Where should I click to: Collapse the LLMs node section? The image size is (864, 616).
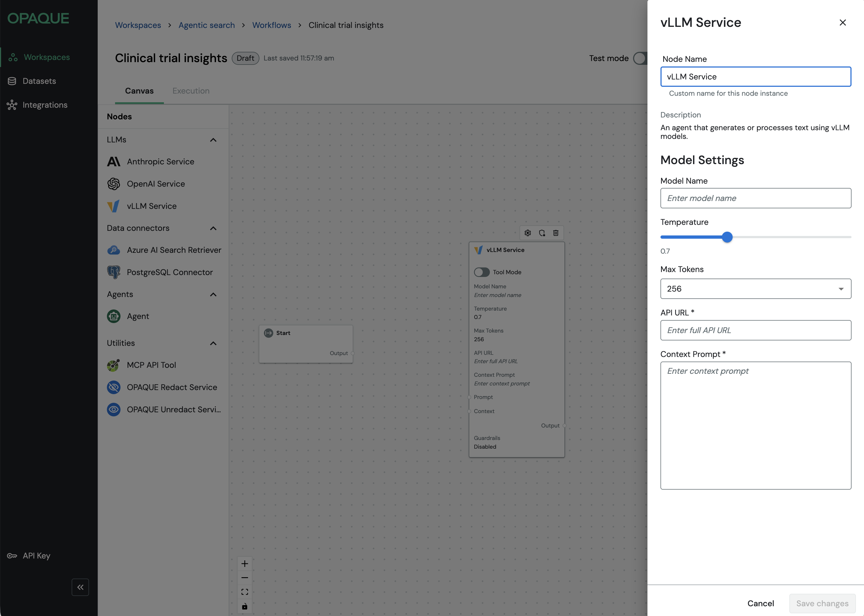pos(213,140)
